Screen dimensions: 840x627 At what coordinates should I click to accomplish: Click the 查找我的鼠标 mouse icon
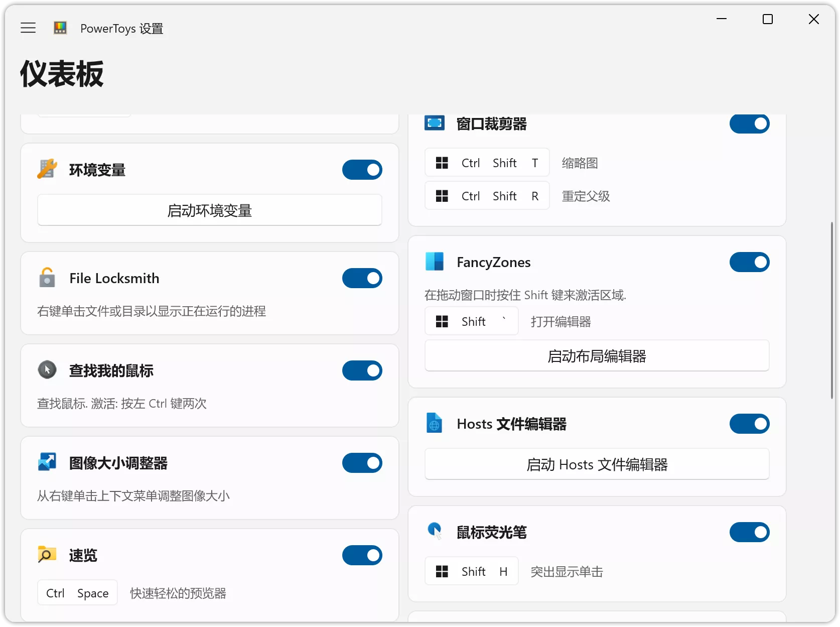point(47,370)
